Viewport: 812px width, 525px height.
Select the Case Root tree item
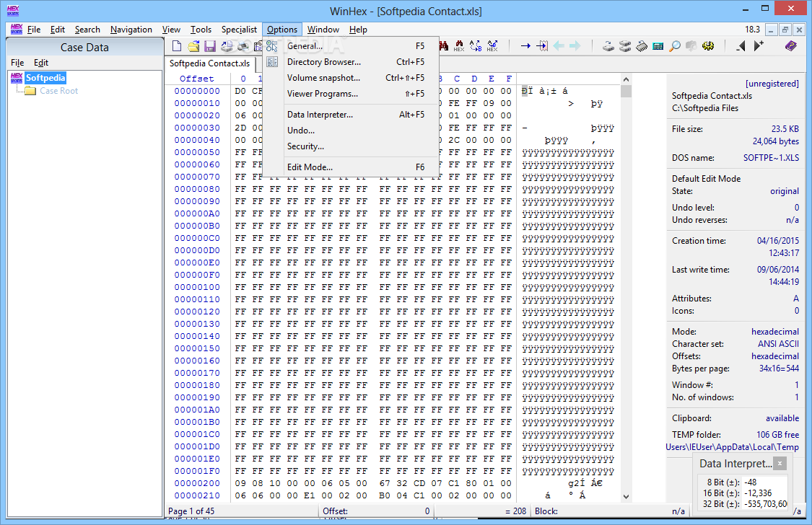click(x=58, y=91)
